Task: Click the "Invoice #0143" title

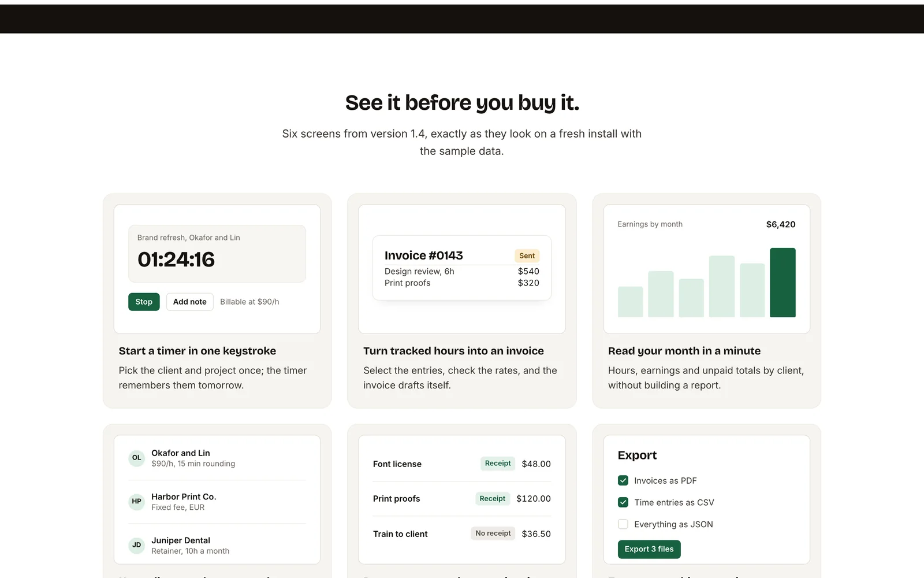Action: click(x=424, y=255)
